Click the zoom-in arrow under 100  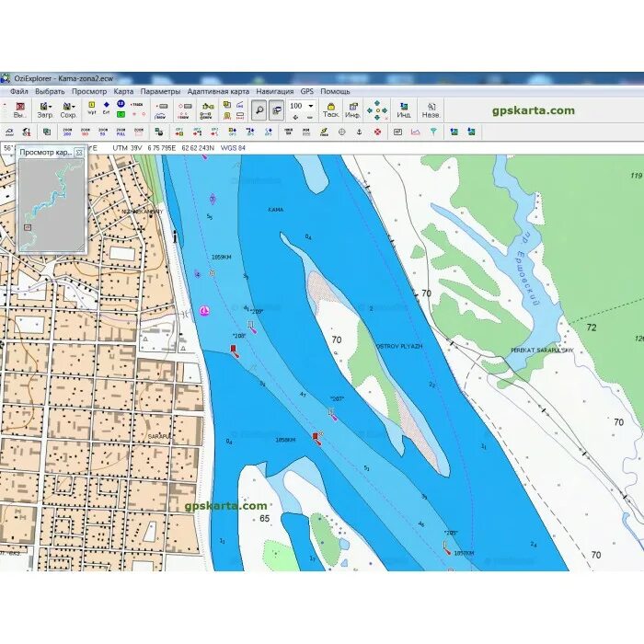[295, 118]
